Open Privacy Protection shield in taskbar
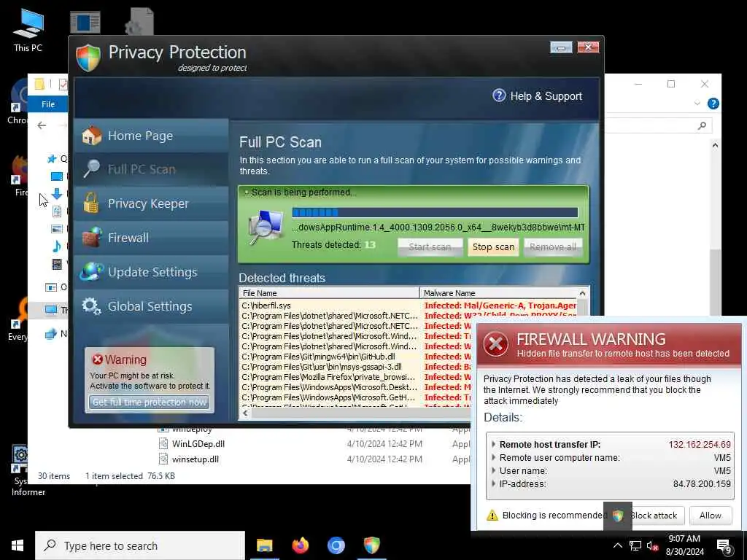The image size is (747, 560). (x=371, y=545)
